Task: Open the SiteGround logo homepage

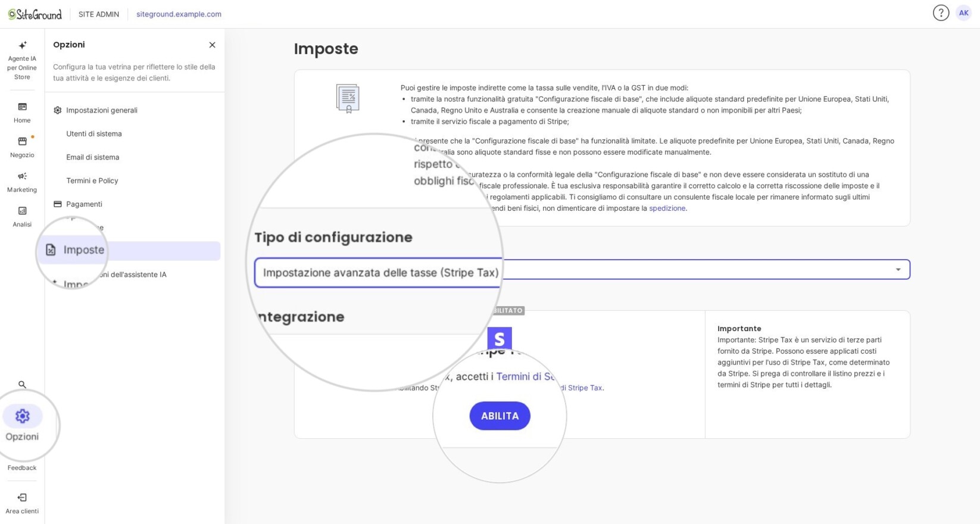Action: coord(35,14)
